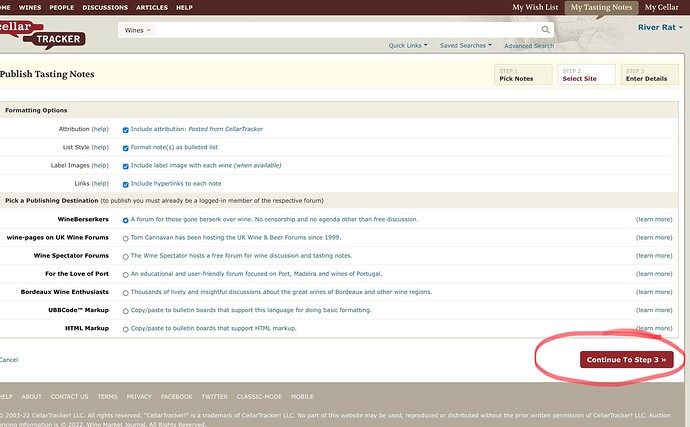Viewport: 690px width, 427px height.
Task: Open TERMS footer link
Action: (x=107, y=397)
